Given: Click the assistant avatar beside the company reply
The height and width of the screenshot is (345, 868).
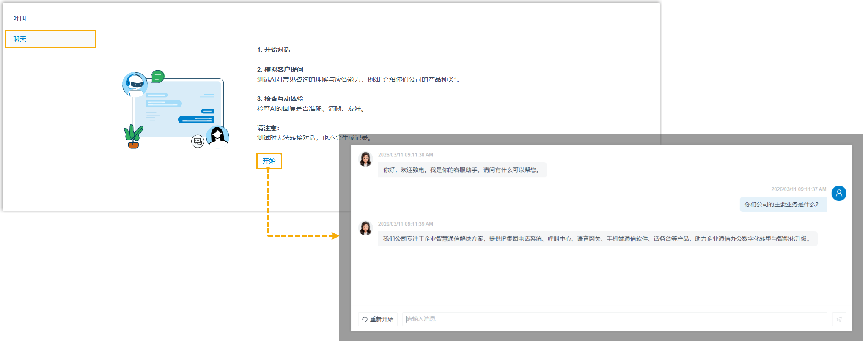Looking at the screenshot, I should 365,228.
